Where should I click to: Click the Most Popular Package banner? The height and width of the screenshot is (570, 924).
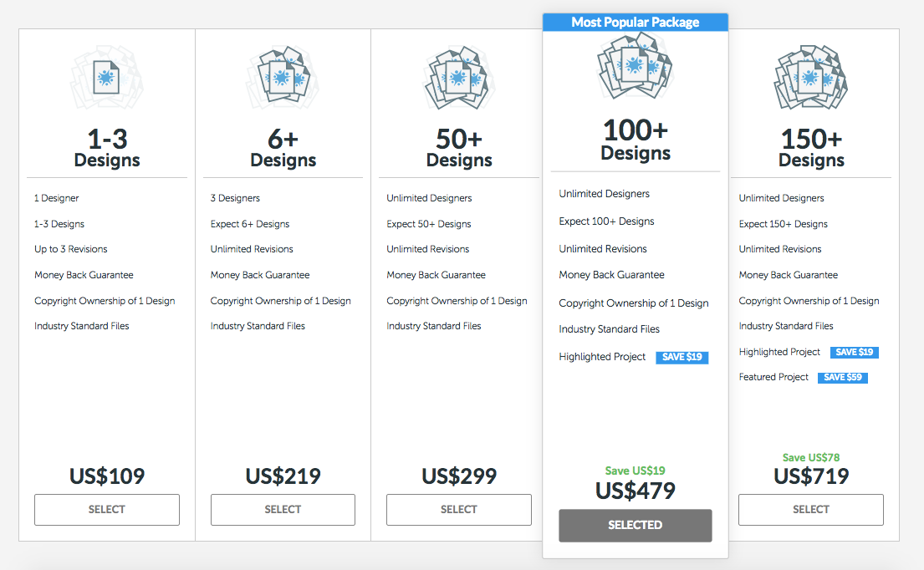pyautogui.click(x=636, y=23)
